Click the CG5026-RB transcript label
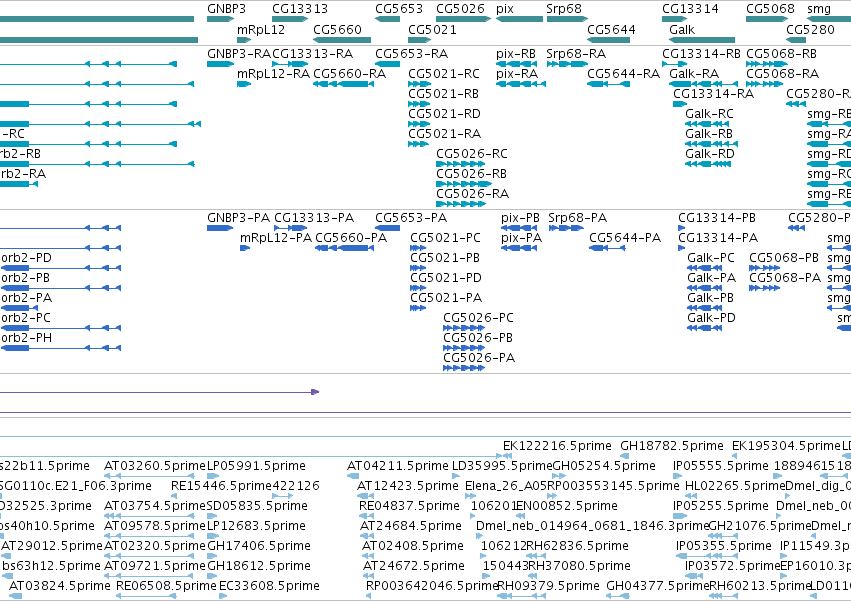The height and width of the screenshot is (601, 851). point(472,174)
